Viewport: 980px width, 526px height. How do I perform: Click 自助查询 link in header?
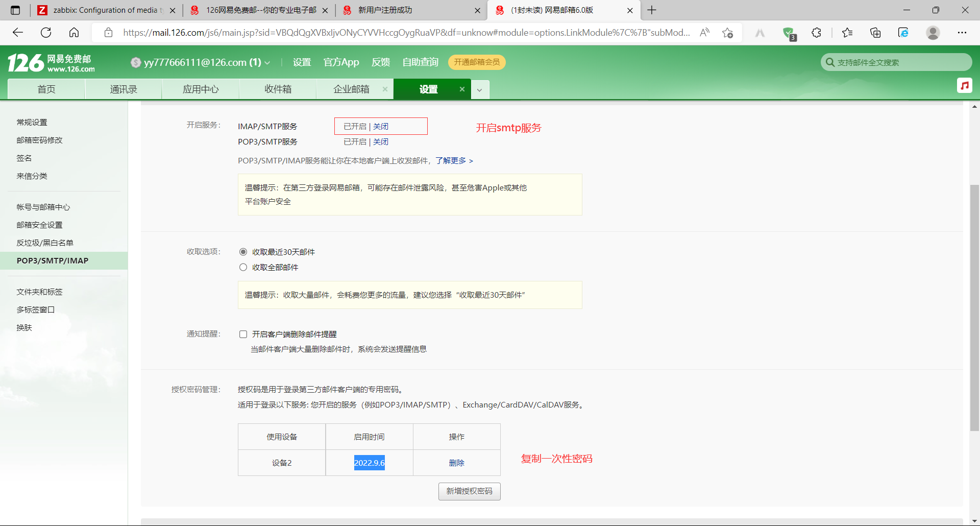click(420, 62)
